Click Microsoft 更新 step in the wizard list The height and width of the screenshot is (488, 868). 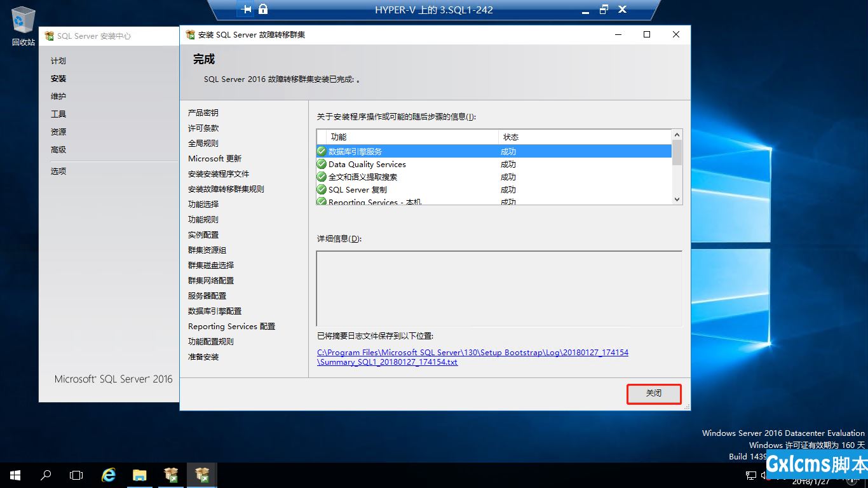coord(215,159)
